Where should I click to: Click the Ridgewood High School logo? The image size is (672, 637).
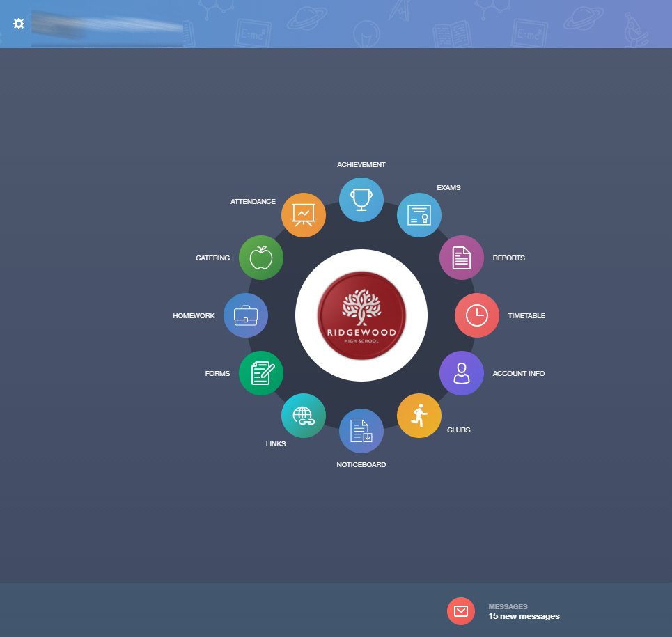361,315
